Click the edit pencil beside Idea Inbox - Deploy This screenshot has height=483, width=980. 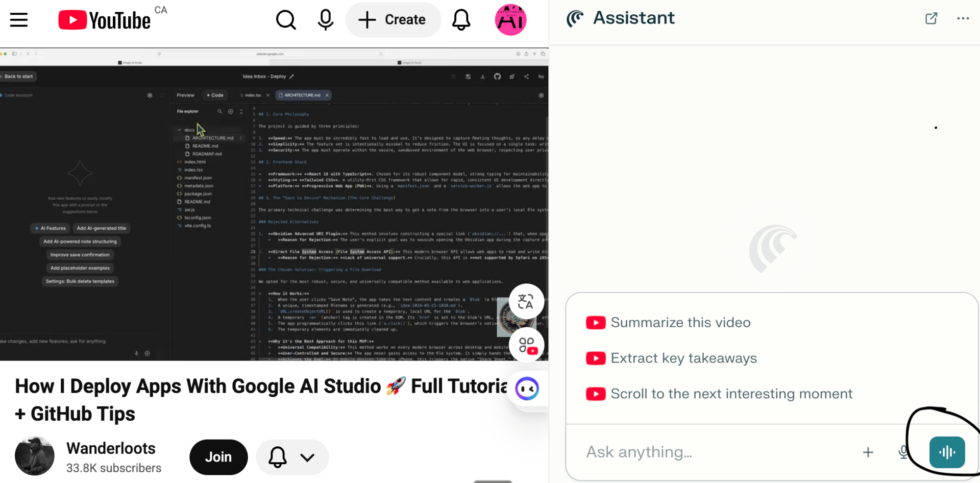coord(291,77)
